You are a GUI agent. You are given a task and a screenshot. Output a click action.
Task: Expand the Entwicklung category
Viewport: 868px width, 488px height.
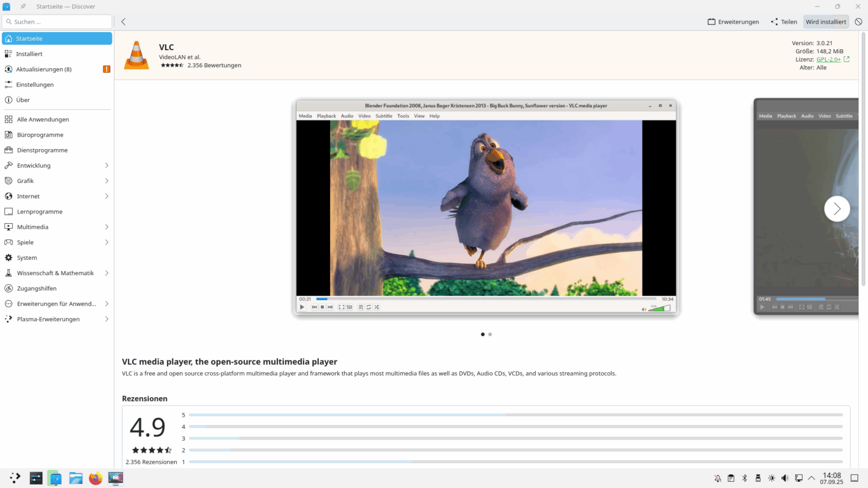coord(34,165)
